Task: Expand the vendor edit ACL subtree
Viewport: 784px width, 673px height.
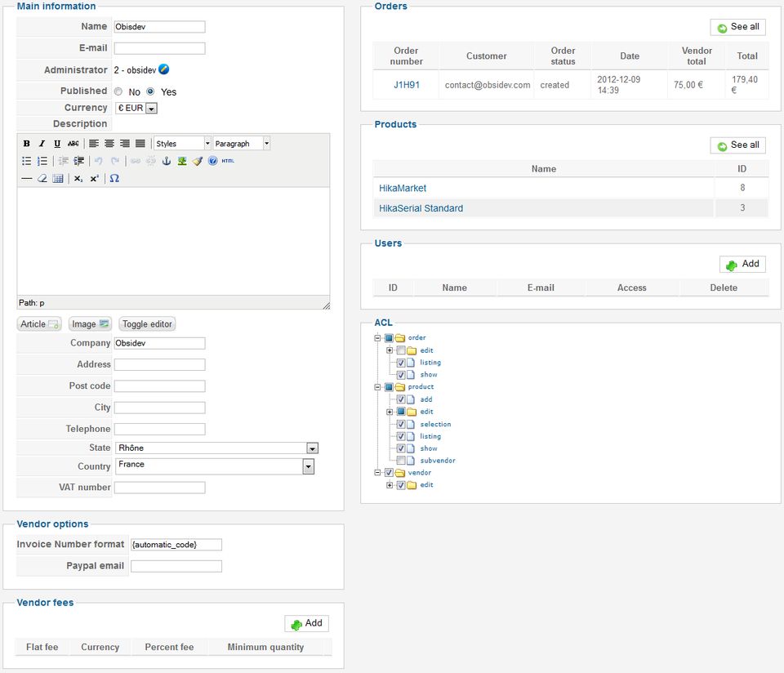Action: tap(390, 485)
